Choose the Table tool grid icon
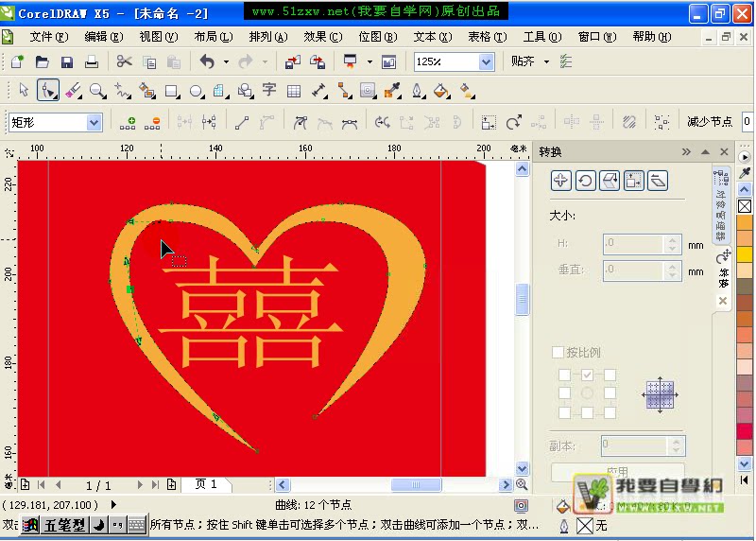This screenshot has width=756, height=541. point(294,91)
